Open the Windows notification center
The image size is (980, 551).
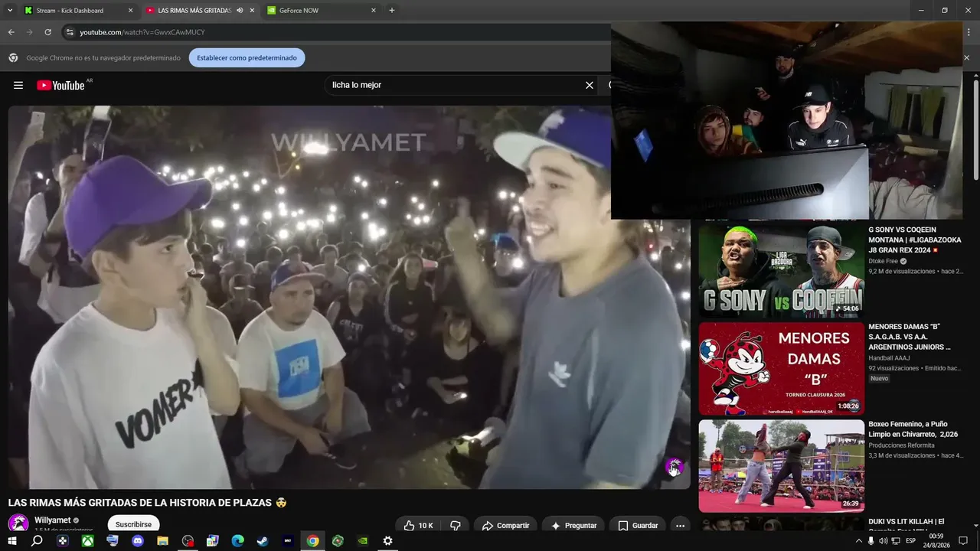[x=963, y=541]
